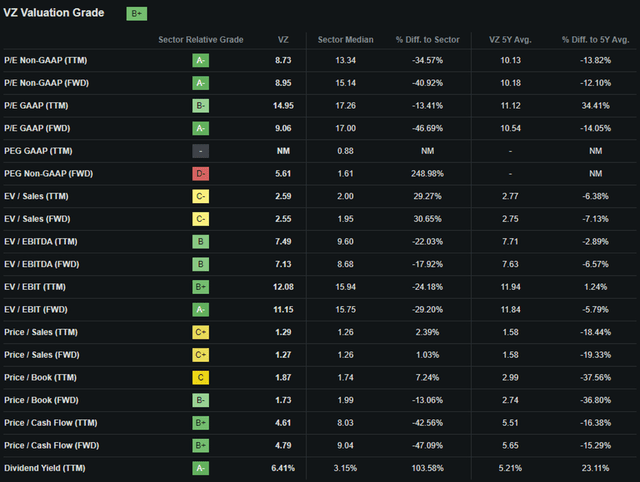This screenshot has height=482, width=640.
Task: Click the A- grade badge for P/E Non-GAAP (TTM)
Action: (x=200, y=60)
